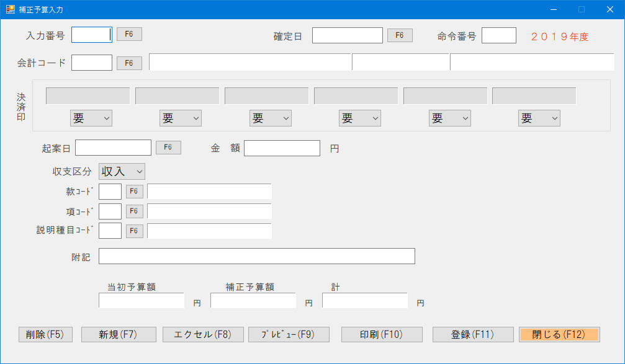625x364 pixels.
Task: Open the F6 lookup next to 確定日
Action: 399,35
